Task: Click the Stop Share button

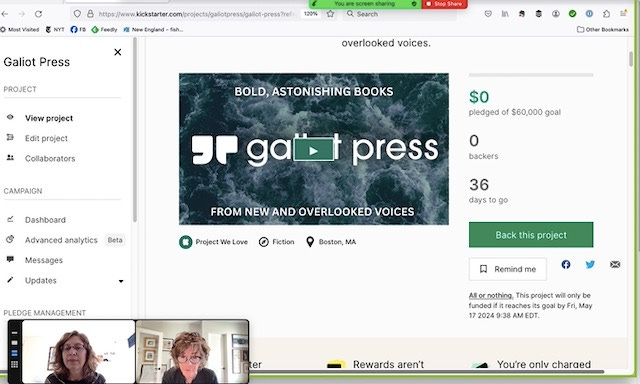Action: pos(444,4)
